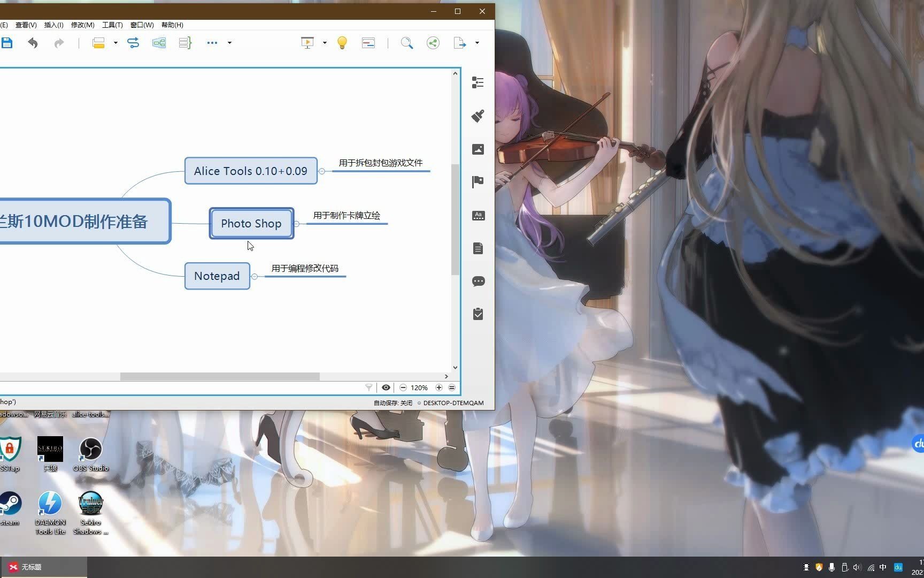Click the redo arrow in the toolbar
Screen dimensions: 924x578
coord(59,43)
